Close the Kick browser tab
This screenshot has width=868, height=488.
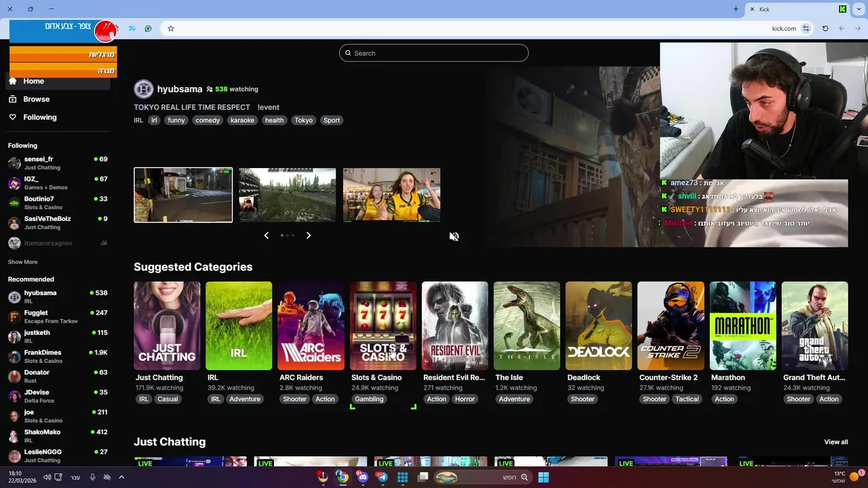751,9
